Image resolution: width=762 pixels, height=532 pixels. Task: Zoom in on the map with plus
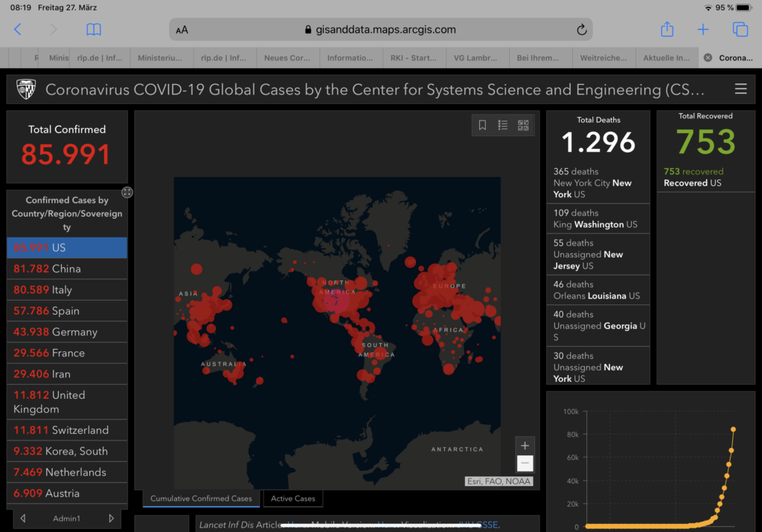tap(525, 446)
